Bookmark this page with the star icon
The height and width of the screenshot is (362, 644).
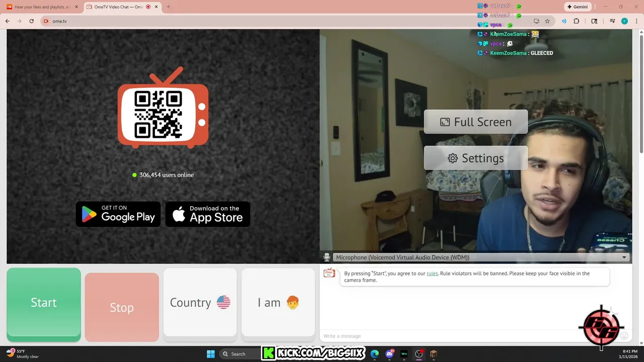point(547,21)
